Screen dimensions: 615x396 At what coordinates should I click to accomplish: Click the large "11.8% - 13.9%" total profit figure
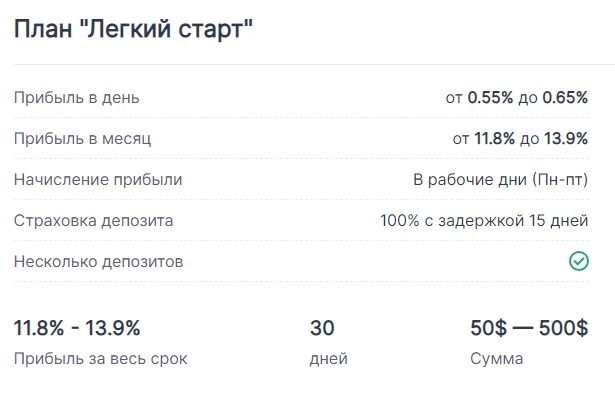(x=77, y=328)
